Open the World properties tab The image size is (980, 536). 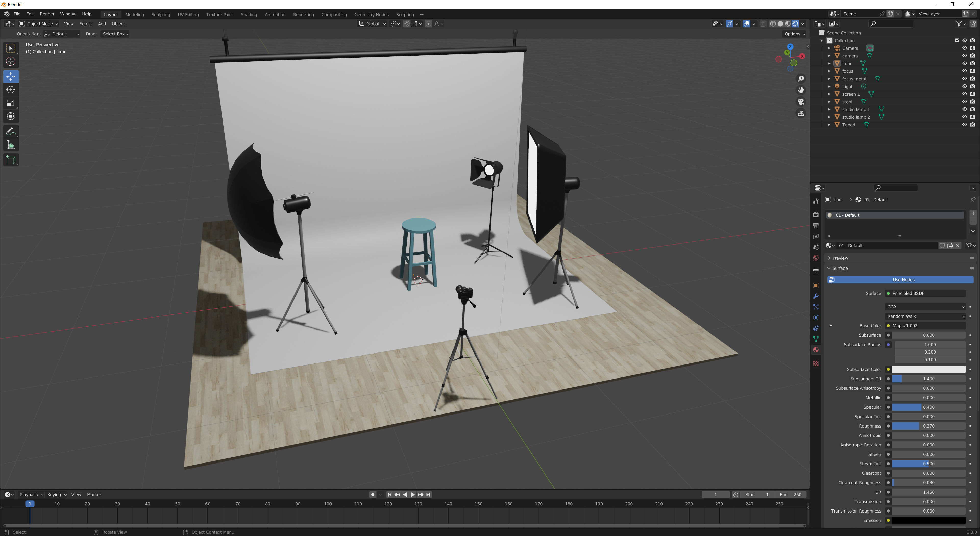pos(816,258)
